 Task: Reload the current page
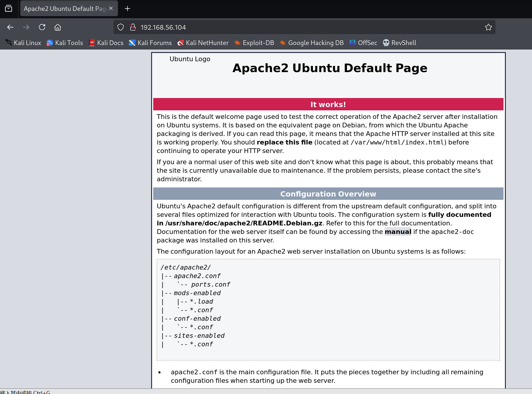[x=42, y=27]
